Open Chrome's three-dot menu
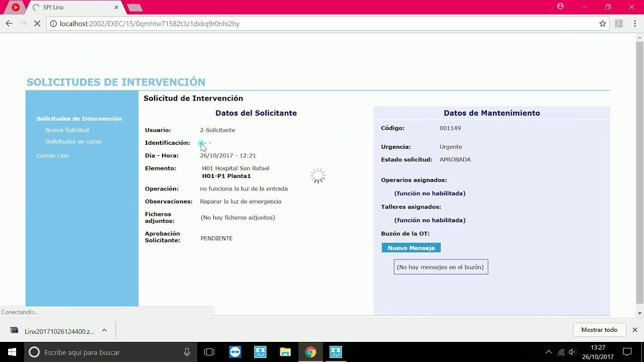 click(635, 24)
